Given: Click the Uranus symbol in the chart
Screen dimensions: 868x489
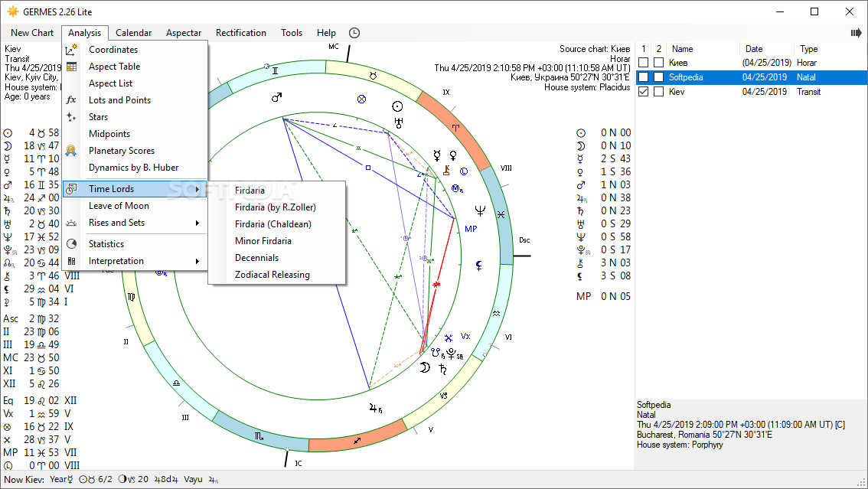Looking at the screenshot, I should pos(399,122).
